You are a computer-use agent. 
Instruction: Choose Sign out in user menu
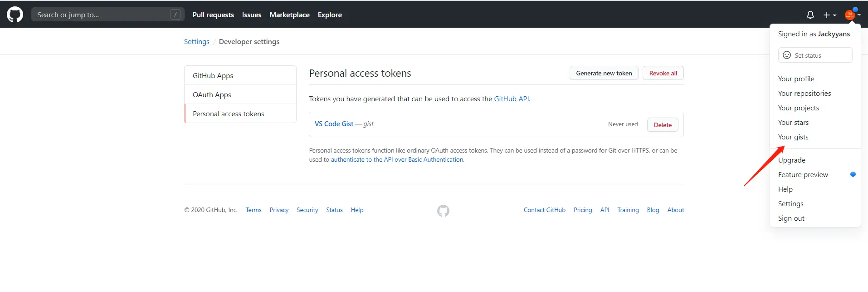pyautogui.click(x=791, y=218)
